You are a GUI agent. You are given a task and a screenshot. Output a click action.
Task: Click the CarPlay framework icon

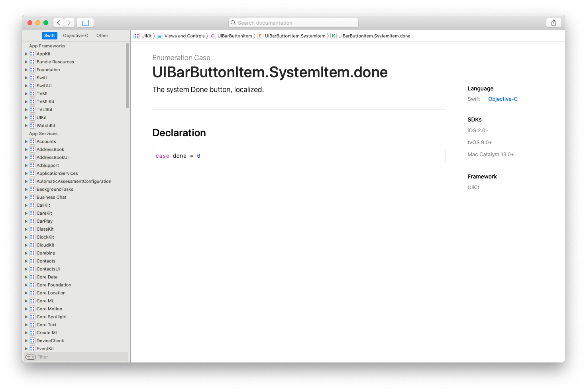pyautogui.click(x=32, y=221)
